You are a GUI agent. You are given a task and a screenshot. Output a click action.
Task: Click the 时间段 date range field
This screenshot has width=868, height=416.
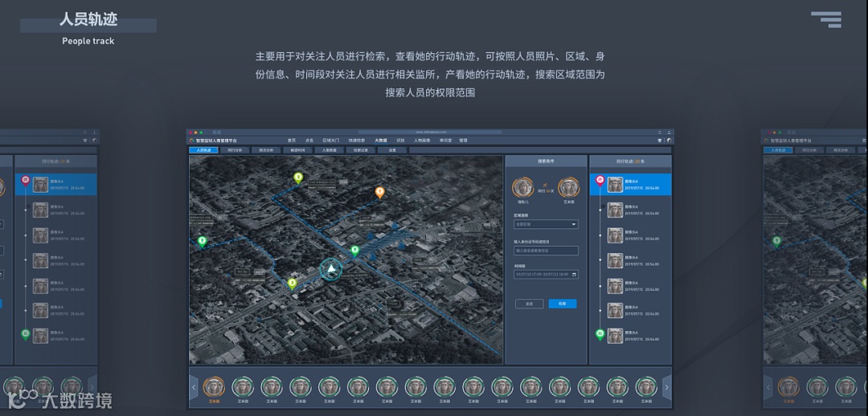[x=546, y=275]
